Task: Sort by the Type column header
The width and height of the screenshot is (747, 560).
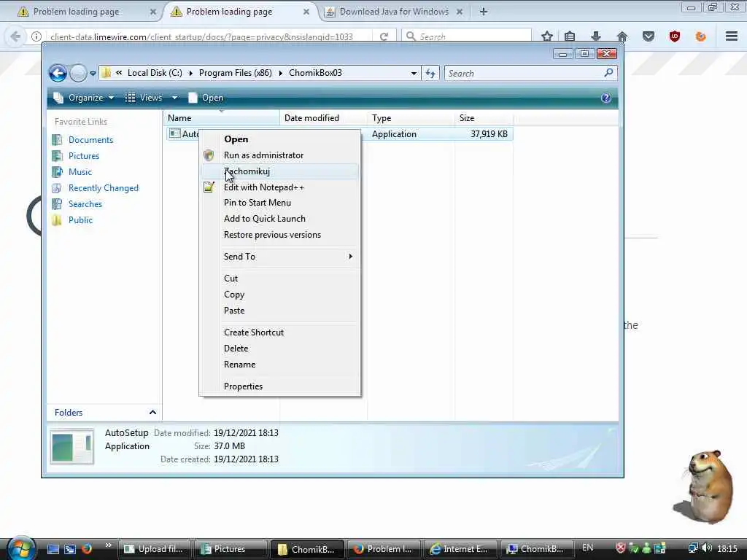Action: tap(411, 118)
